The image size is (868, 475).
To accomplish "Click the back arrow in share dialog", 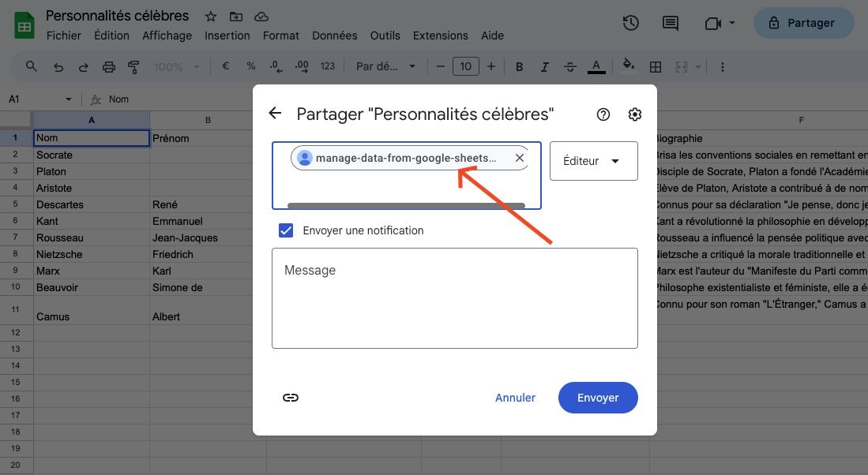I will click(x=275, y=114).
